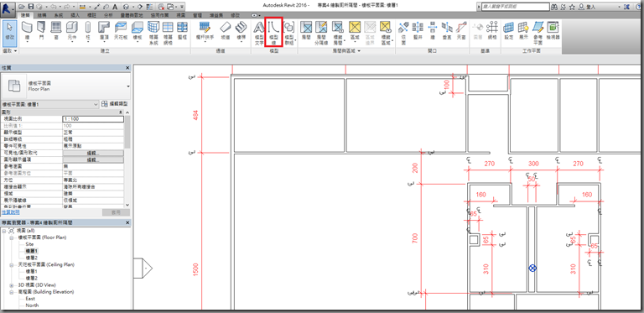Viewport: 644px width, 313px height.
Task: Open the 標註 (Annotate) ribbon tab
Action: (91, 15)
